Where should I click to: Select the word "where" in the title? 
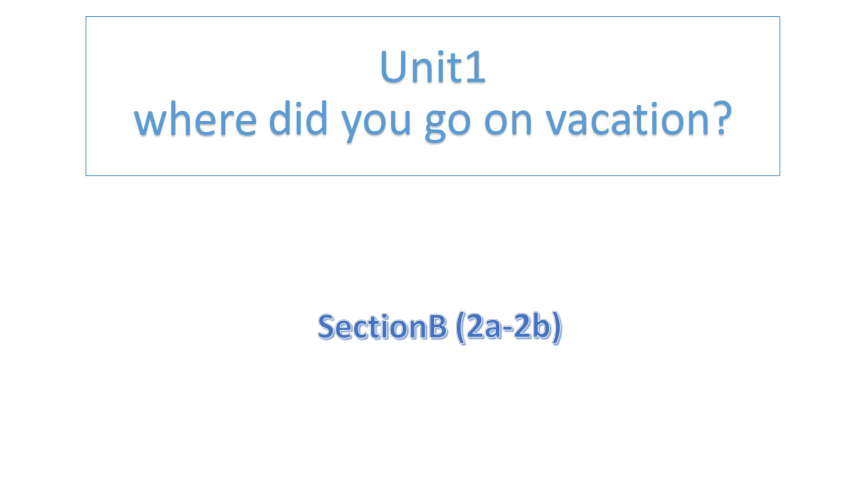(x=195, y=119)
